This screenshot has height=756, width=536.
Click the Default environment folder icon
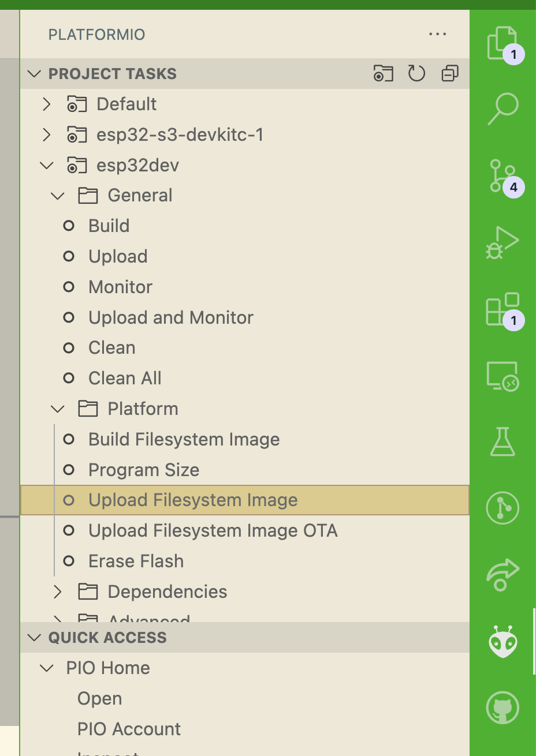pos(77,104)
